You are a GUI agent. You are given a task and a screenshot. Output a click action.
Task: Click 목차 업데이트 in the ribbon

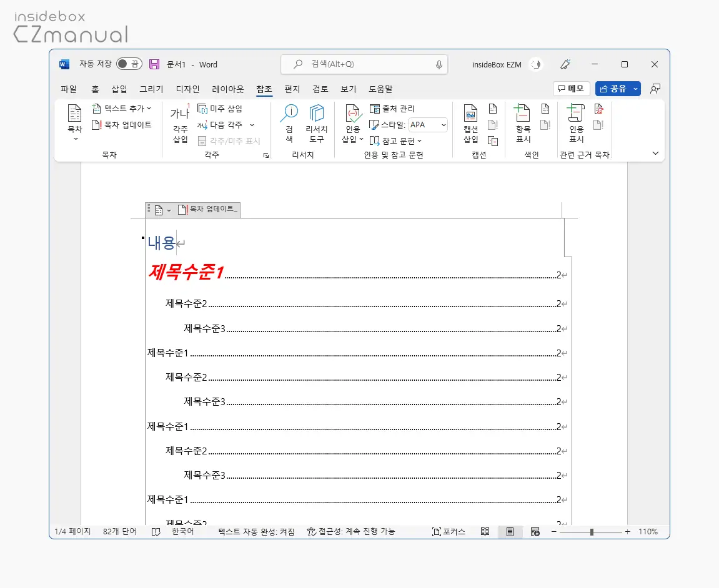coord(122,125)
